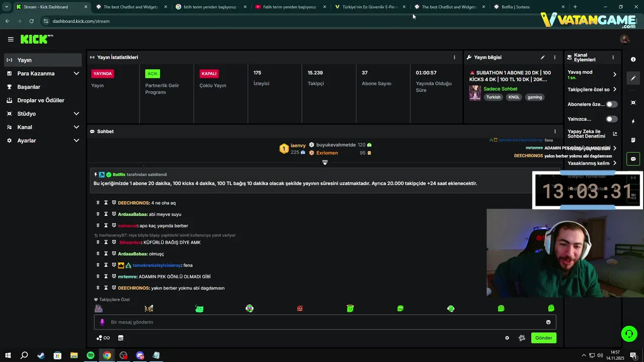Click BotRix name in pinned message
This screenshot has width=644, height=362.
[119, 174]
